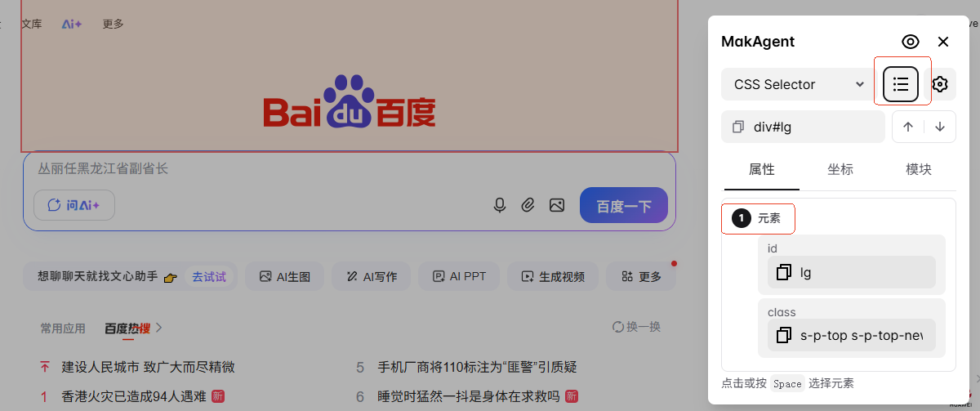The image size is (980, 411).
Task: Switch to the 坐标 tab
Action: (840, 170)
